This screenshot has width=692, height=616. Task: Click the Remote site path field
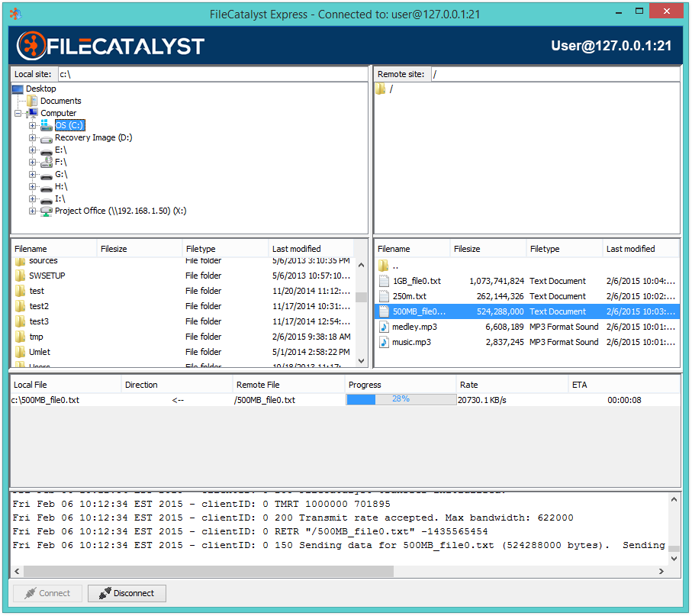(x=555, y=74)
